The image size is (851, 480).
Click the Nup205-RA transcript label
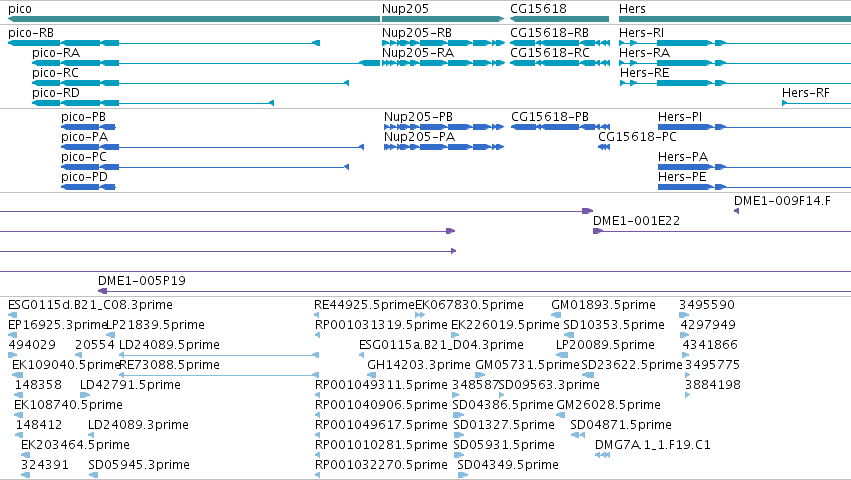[418, 53]
